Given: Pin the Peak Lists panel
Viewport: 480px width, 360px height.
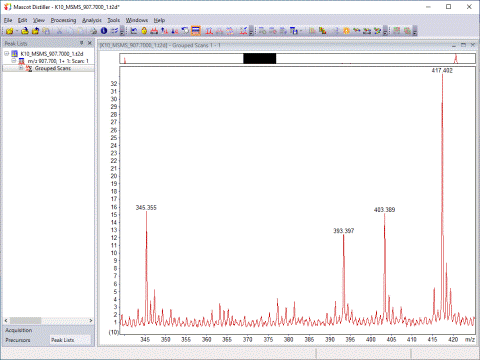Looking at the screenshot, I should click(82, 43).
